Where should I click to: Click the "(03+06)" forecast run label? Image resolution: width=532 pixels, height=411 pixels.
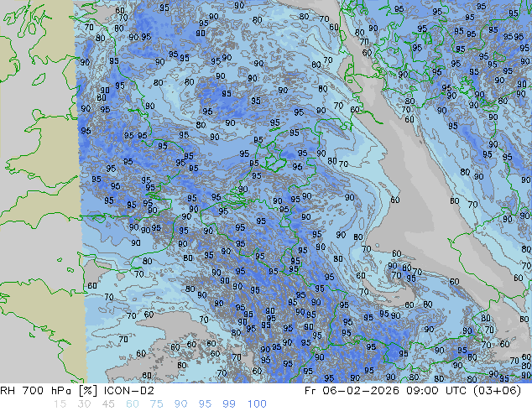497,391
